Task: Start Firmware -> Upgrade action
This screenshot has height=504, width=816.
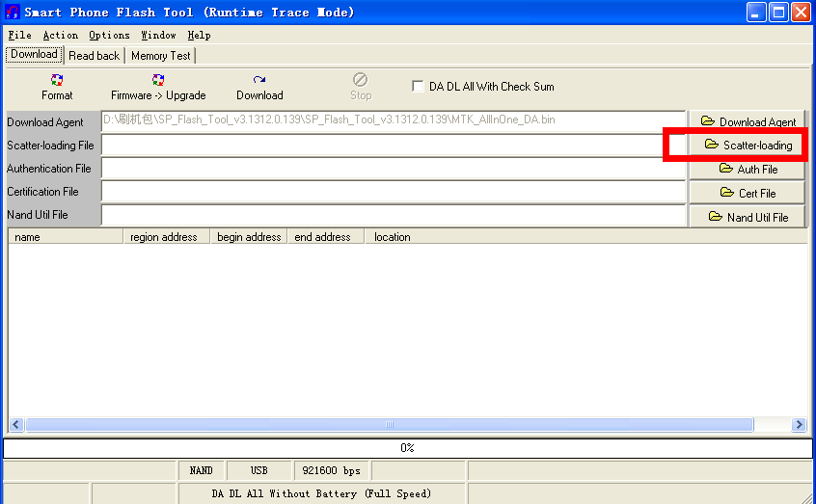Action: coord(158,88)
